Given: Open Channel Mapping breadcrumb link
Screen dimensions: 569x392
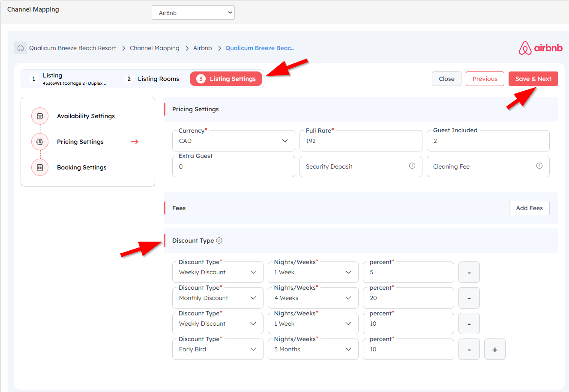Looking at the screenshot, I should (x=155, y=48).
